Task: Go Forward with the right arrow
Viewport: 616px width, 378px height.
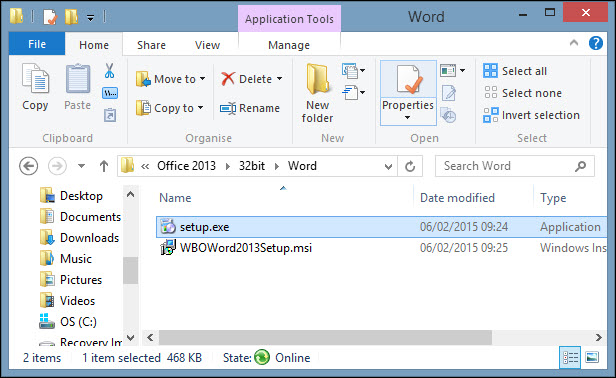Action: (57, 166)
